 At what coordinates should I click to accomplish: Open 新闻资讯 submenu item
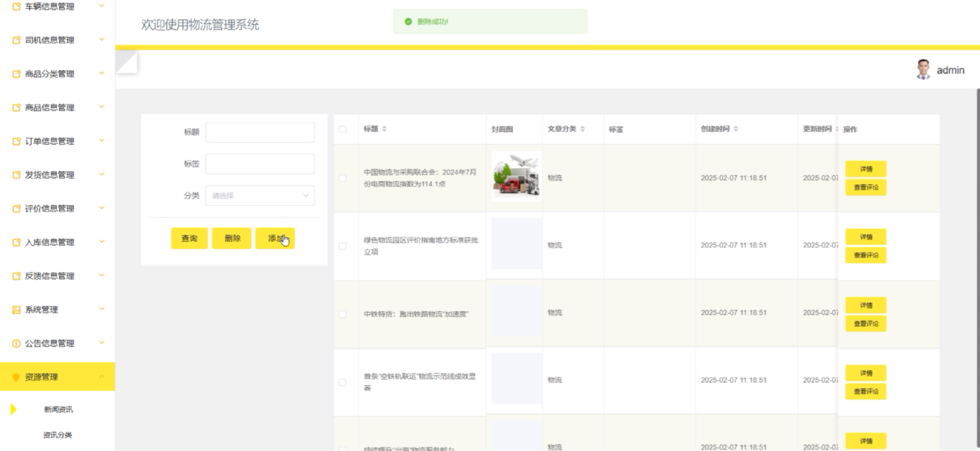point(58,409)
